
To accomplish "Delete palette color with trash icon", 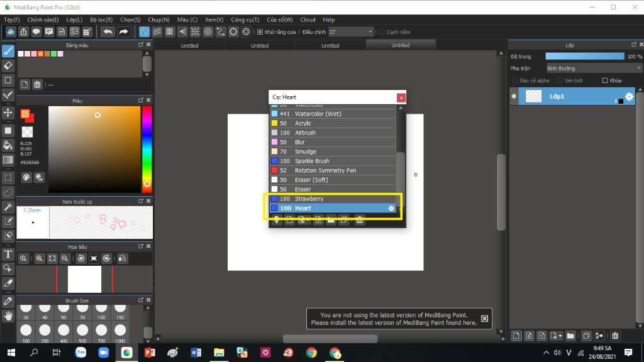I will coord(37,85).
